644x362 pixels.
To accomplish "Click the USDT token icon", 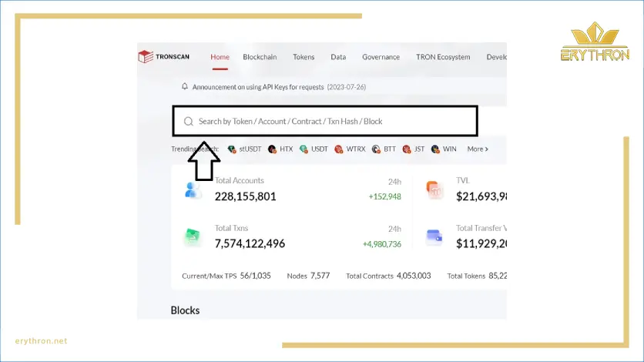I will 304,149.
